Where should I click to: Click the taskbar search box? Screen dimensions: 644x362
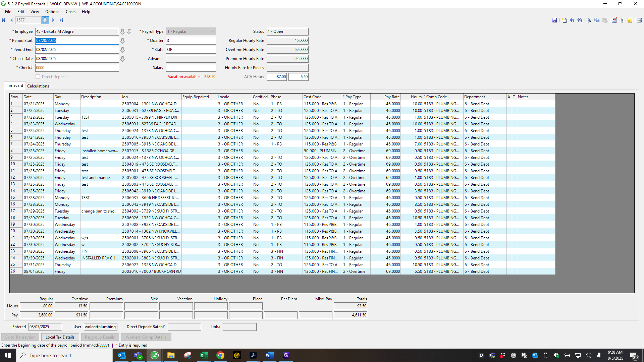64,355
